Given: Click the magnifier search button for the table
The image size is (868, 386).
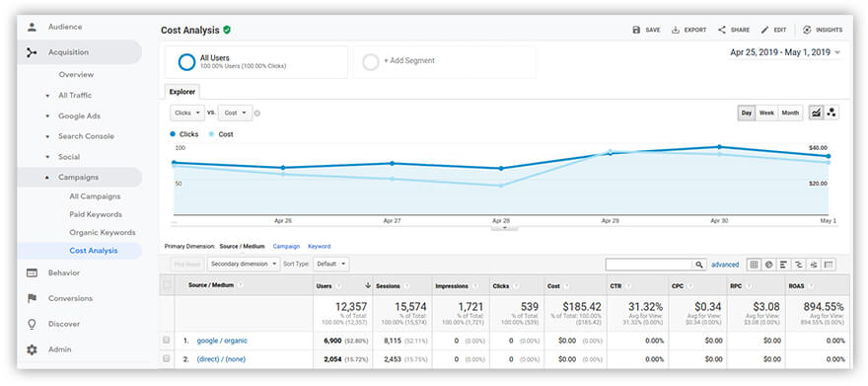Looking at the screenshot, I should point(700,265).
